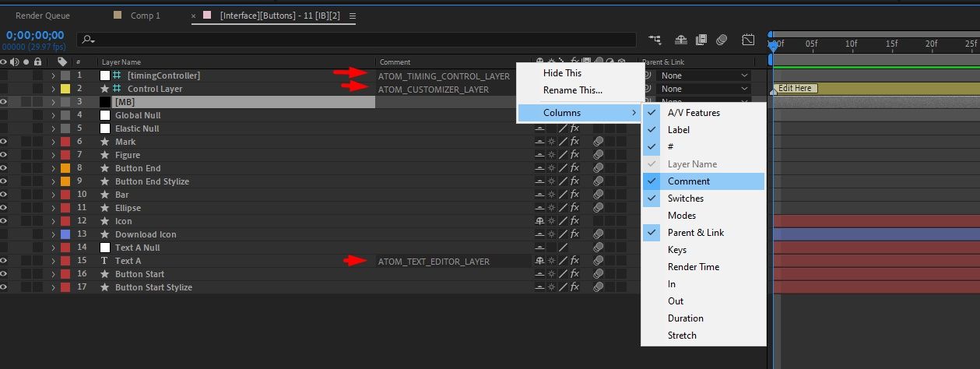The width and height of the screenshot is (980, 369).
Task: Open the parent dropdown of Control Layer
Action: pyautogui.click(x=704, y=89)
